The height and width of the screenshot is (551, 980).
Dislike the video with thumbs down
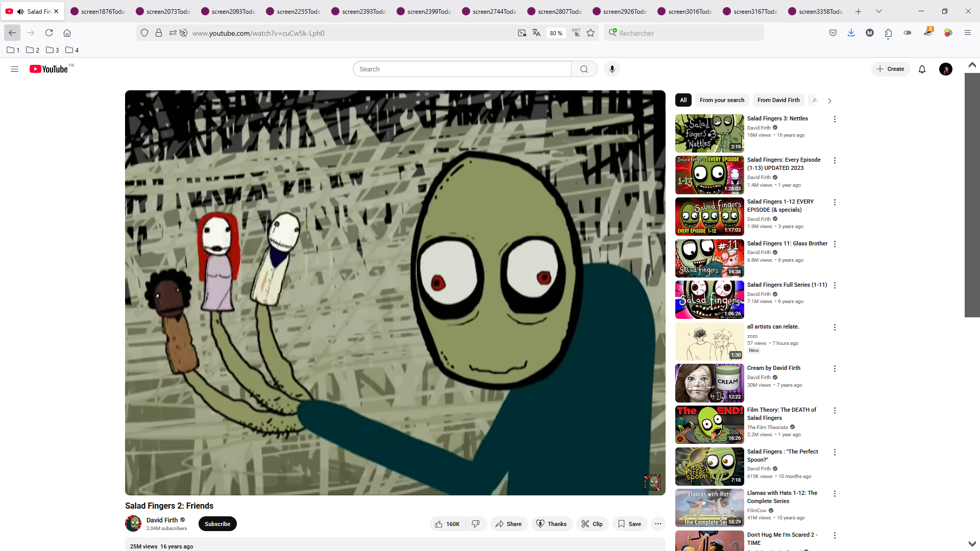click(x=476, y=524)
